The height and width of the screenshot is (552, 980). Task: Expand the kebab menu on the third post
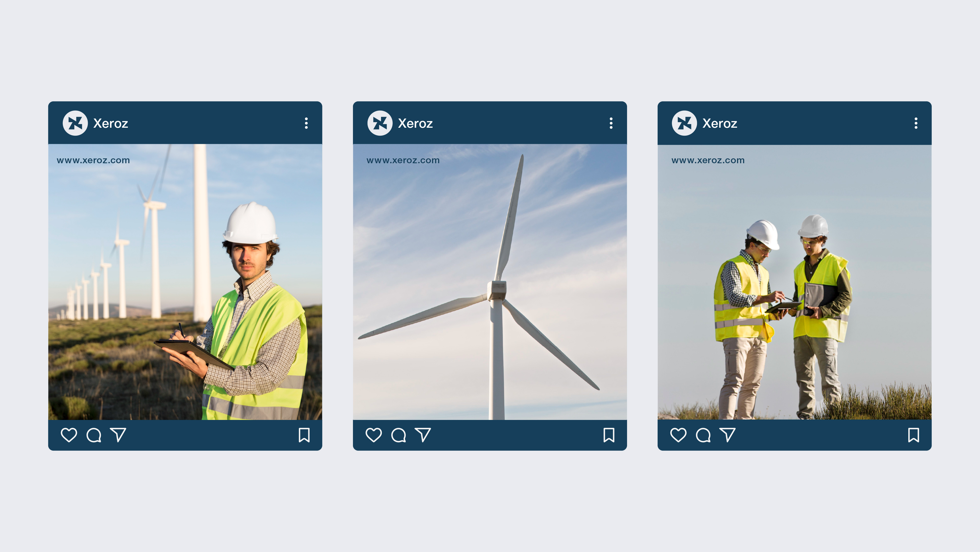916,123
